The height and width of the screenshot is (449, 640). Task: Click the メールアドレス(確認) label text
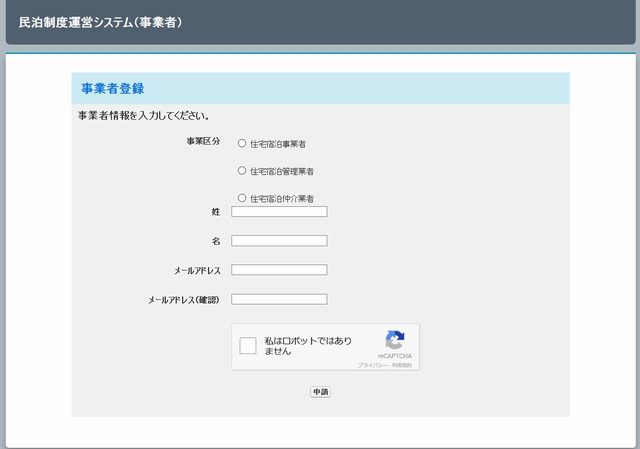(183, 299)
